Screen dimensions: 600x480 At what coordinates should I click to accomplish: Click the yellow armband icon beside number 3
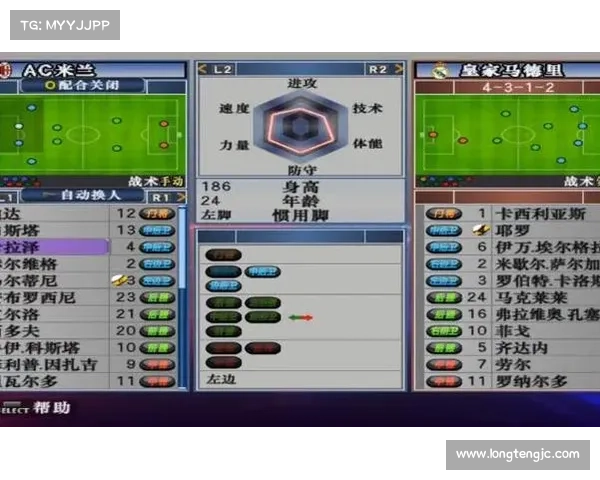pyautogui.click(x=118, y=281)
